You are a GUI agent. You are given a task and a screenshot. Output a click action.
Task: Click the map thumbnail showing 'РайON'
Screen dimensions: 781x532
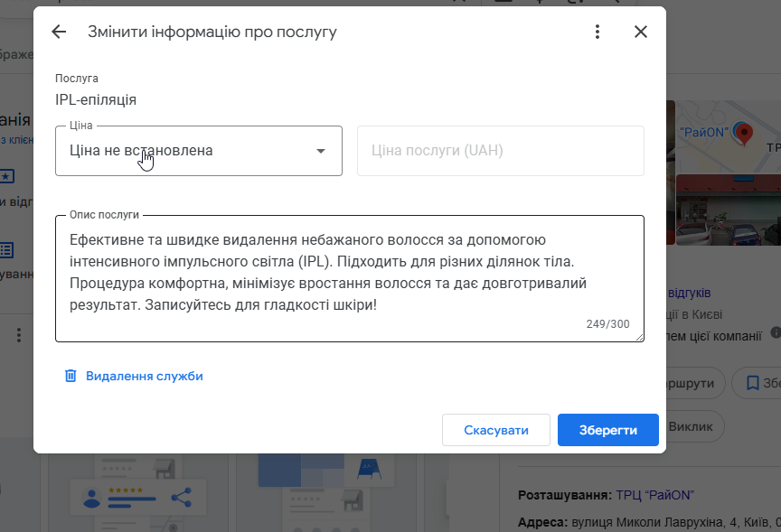point(729,137)
